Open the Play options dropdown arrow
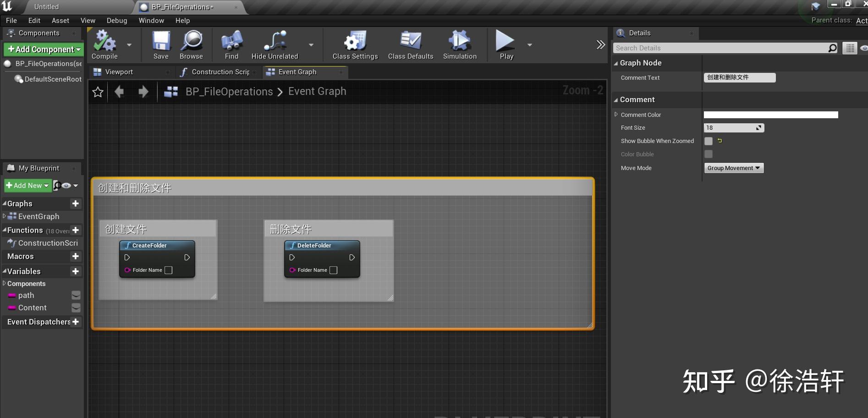This screenshot has width=868, height=418. pos(530,45)
